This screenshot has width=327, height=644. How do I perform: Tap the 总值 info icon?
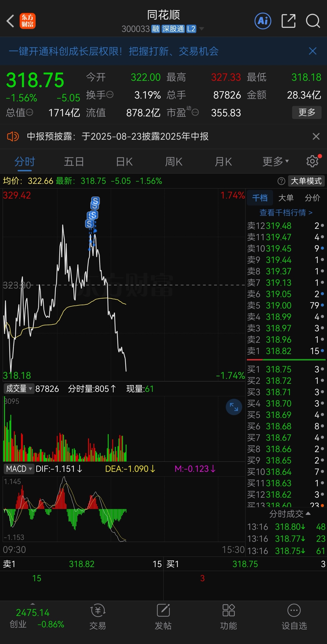tap(29, 112)
